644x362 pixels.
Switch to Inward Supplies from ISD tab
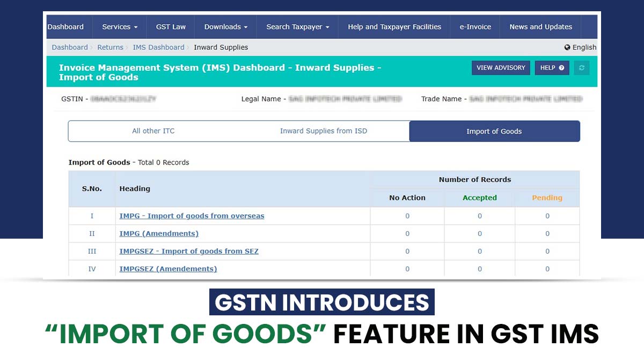(324, 131)
